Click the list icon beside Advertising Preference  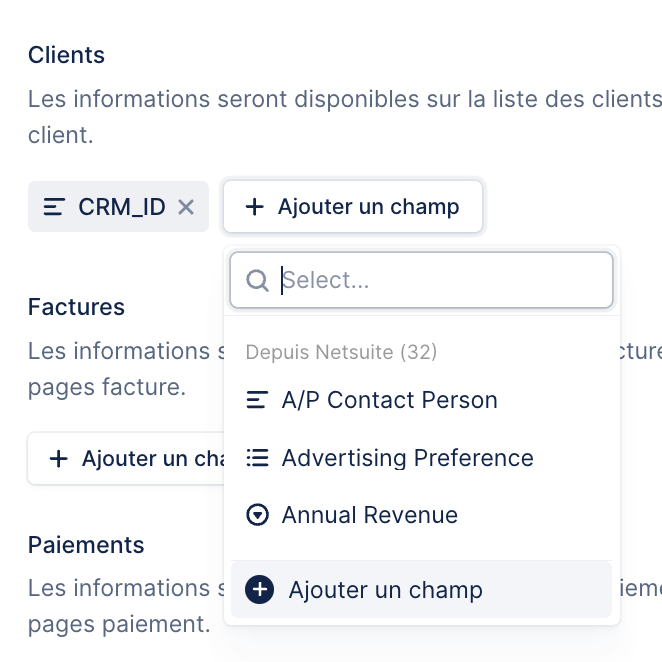(257, 458)
